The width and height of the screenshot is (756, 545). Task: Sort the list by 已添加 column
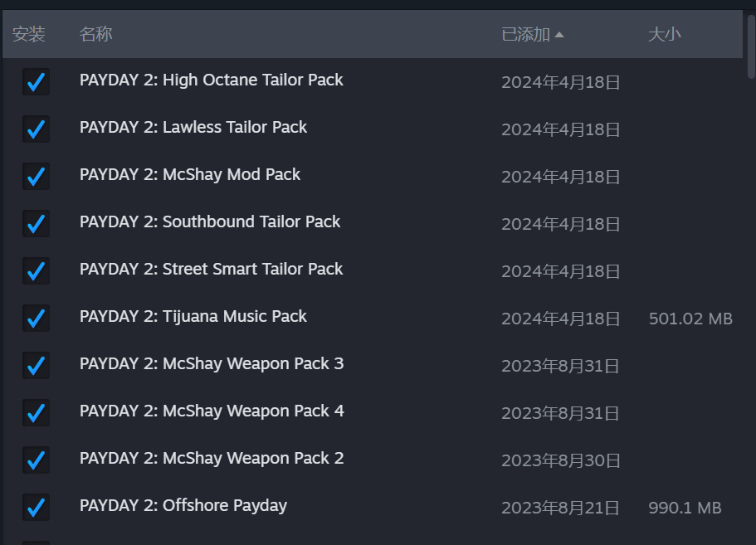point(525,35)
